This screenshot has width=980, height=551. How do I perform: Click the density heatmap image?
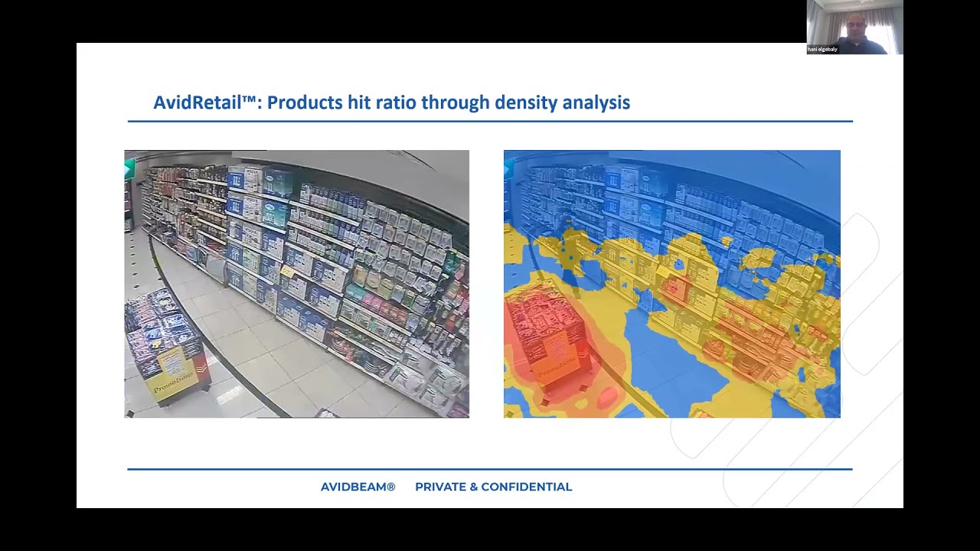671,284
